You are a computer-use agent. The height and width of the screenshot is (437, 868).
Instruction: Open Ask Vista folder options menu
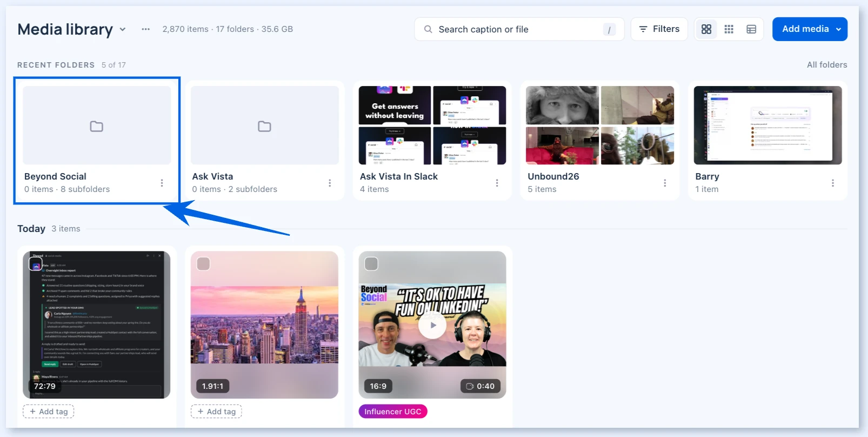click(330, 183)
